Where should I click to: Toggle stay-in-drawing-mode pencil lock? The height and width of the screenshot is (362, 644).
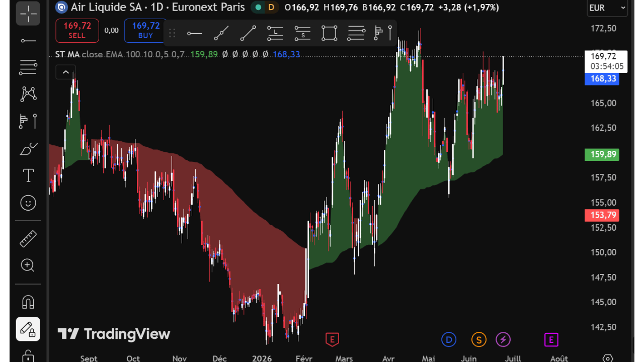pyautogui.click(x=28, y=329)
